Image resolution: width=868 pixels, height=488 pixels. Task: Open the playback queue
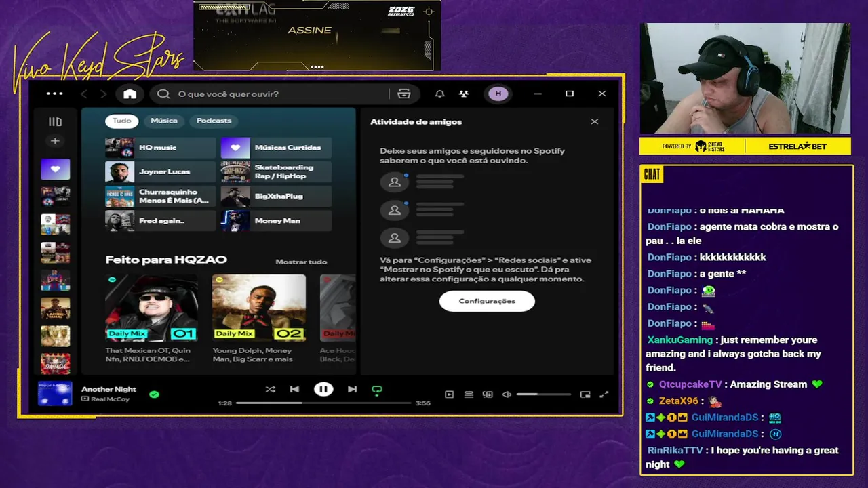[469, 394]
